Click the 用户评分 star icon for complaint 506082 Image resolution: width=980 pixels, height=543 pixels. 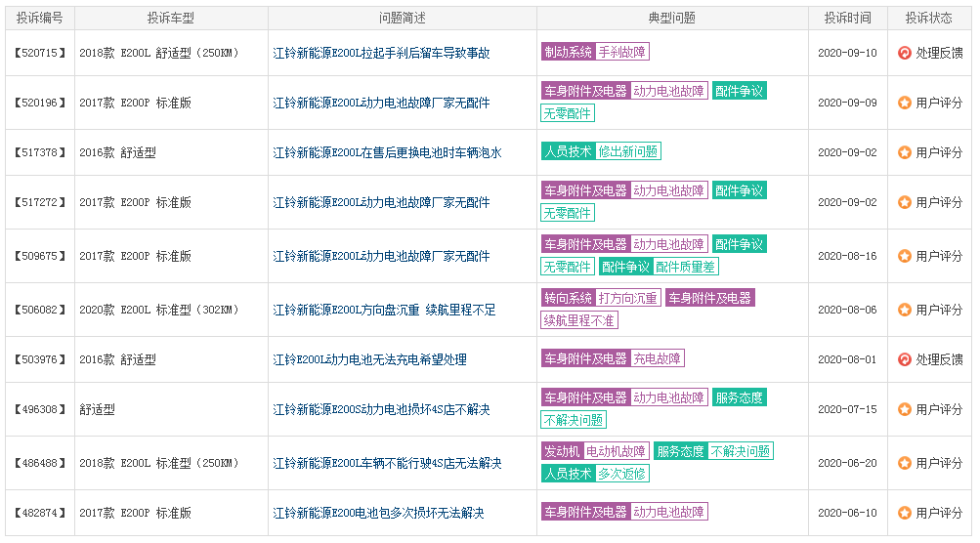point(905,310)
